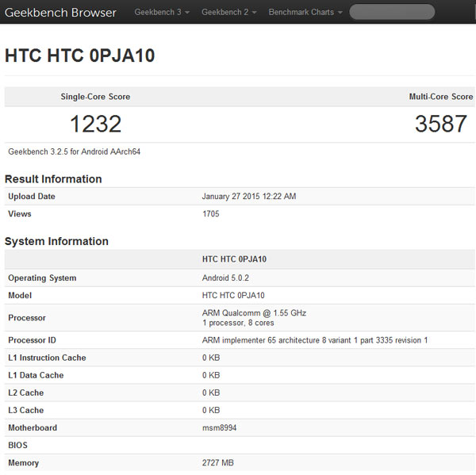Click the Geekbench 3.2.5 for Android AArch64 text
The height and width of the screenshot is (475, 476).
point(74,151)
